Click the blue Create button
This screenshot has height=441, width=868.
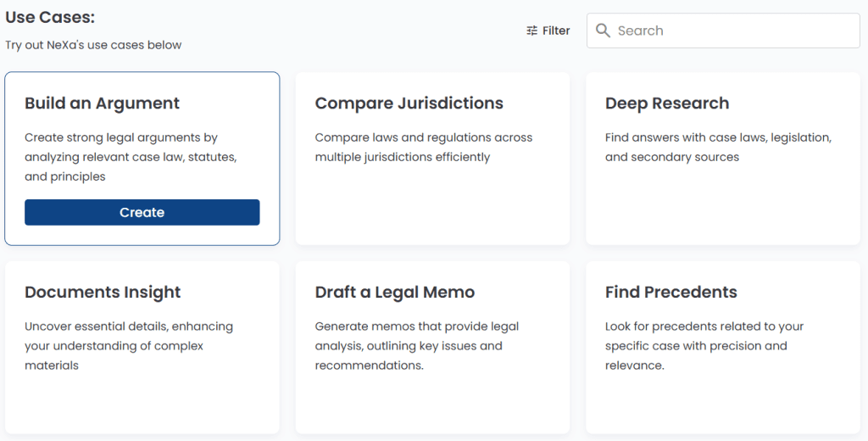pos(142,212)
